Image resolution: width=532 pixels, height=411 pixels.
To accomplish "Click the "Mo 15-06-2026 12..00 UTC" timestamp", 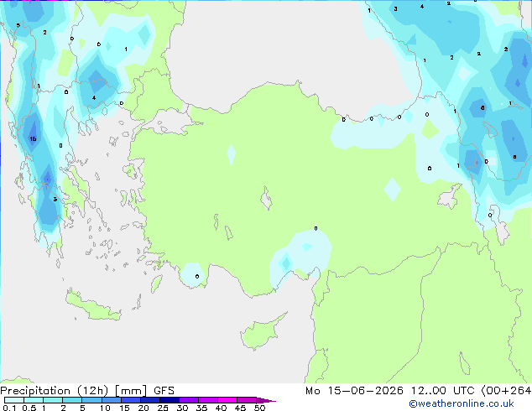I will [390, 391].
